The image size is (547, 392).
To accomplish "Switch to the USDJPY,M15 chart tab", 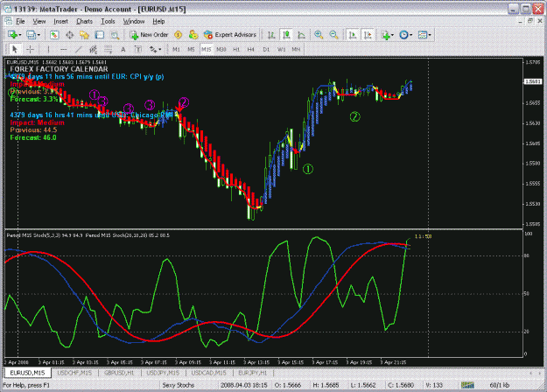I will [163, 373].
